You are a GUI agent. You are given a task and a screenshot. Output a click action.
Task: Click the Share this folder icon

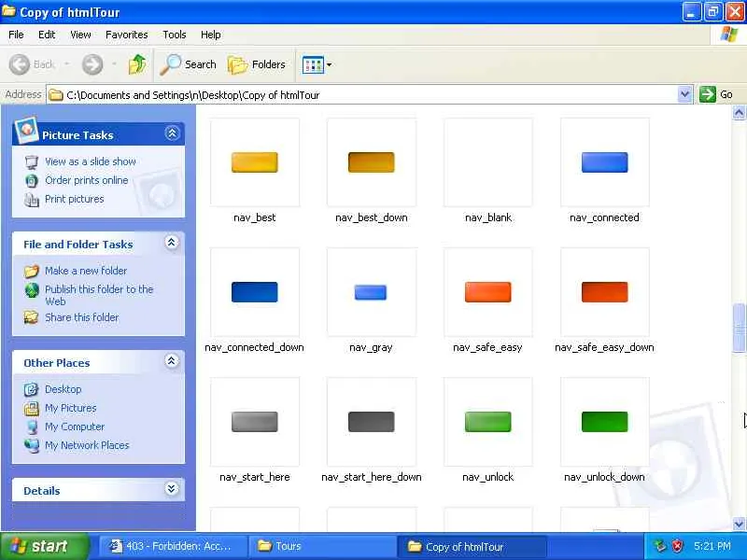click(32, 317)
